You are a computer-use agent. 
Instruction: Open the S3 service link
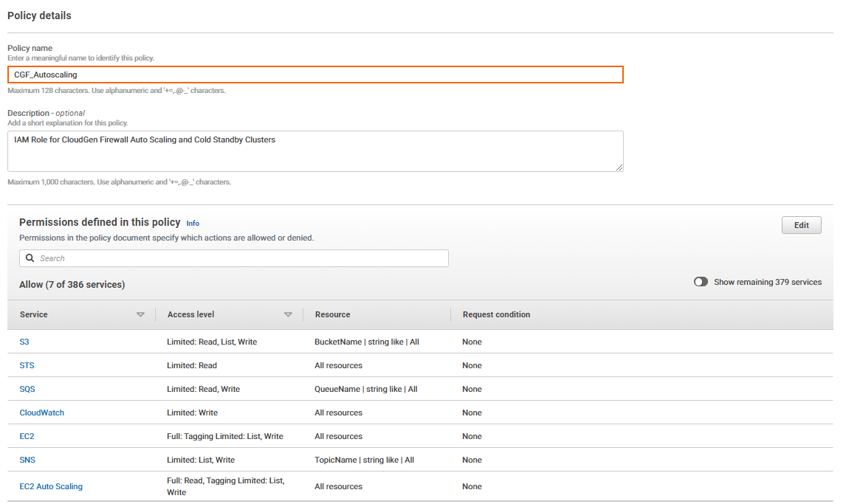tap(24, 342)
